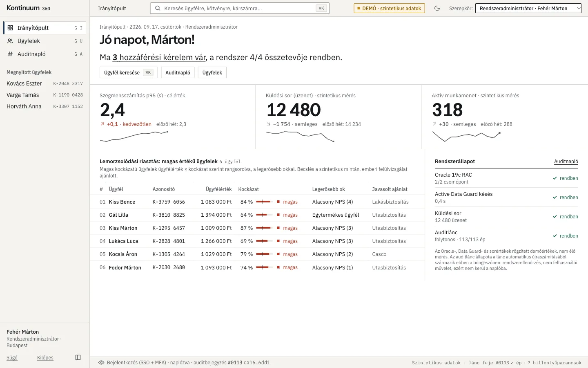Click the Ügyfél keresése button
This screenshot has height=368, width=588.
(x=129, y=72)
